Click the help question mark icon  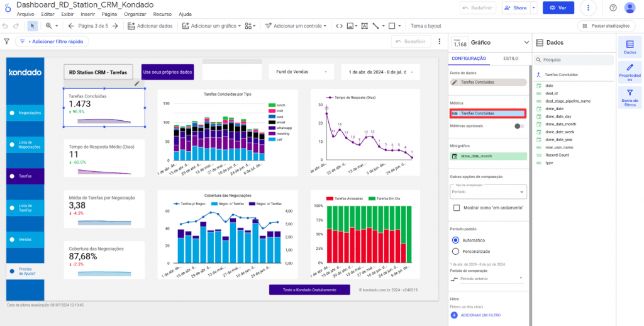[x=613, y=8]
